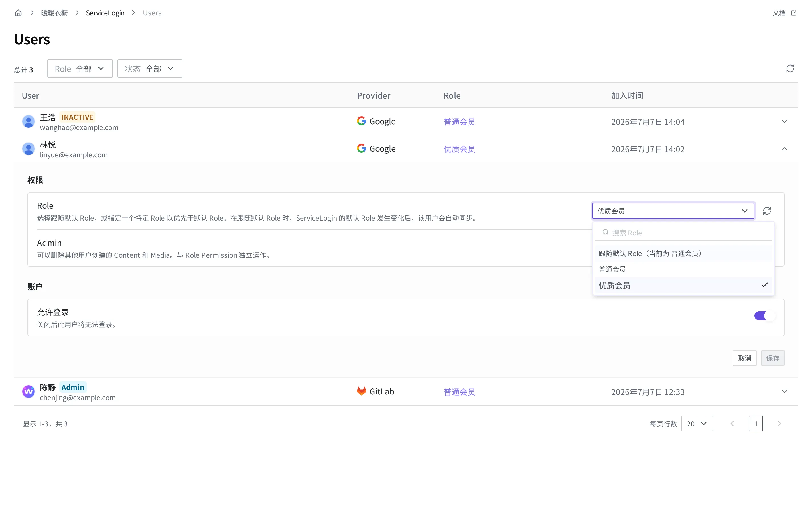Open ServiceLogin in the breadcrumb
812x513 pixels.
click(105, 13)
